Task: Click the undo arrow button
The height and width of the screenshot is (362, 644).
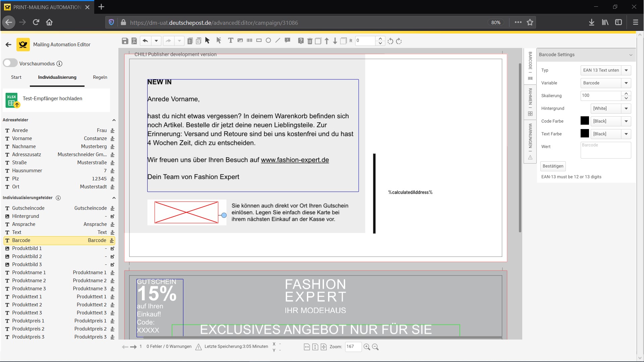Action: [x=145, y=41]
